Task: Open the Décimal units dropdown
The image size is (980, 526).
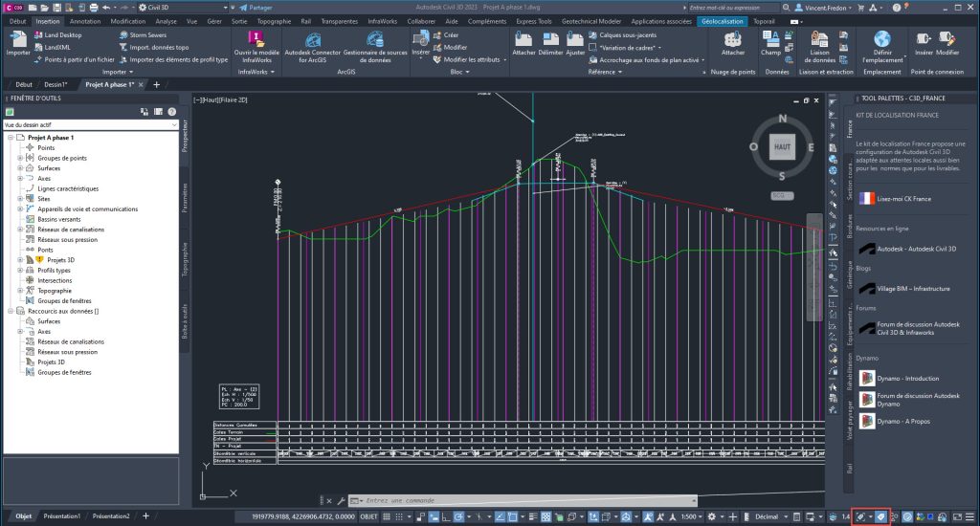Action: (x=770, y=516)
